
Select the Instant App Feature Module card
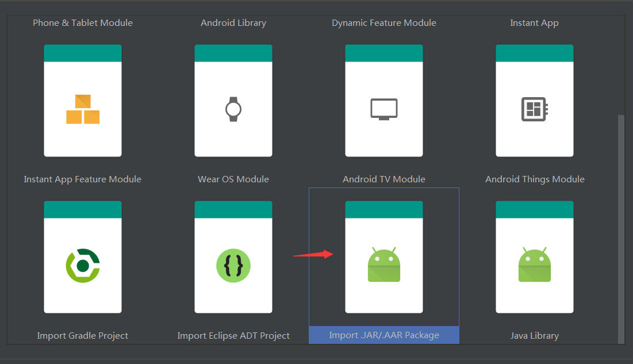(x=83, y=101)
